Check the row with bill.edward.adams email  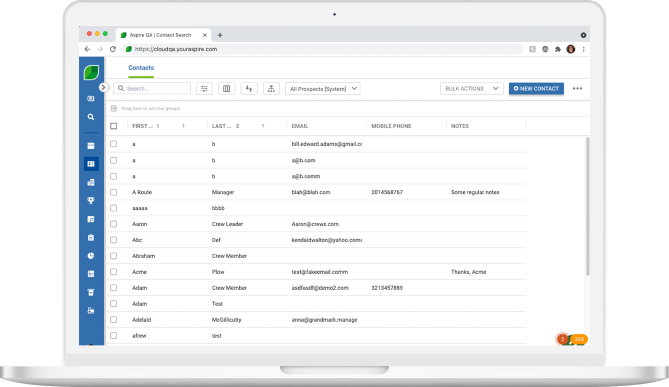pos(113,144)
